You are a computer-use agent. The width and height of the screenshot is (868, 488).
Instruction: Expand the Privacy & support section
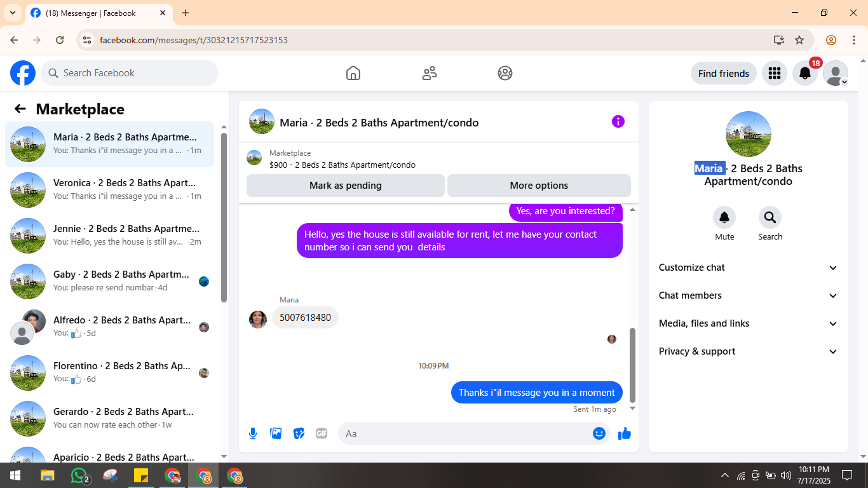tap(749, 351)
